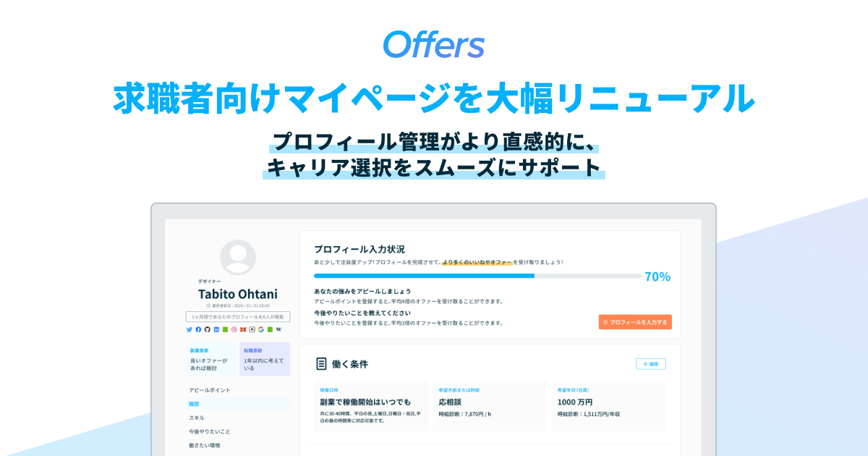The width and height of the screenshot is (868, 456).
Task: Click the profile views notice box
Action: coord(238,316)
